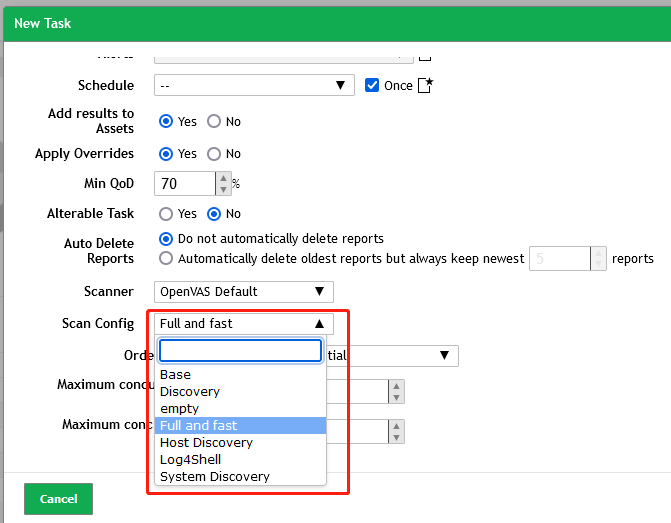Choose Do not automatically delete reports

pos(168,240)
